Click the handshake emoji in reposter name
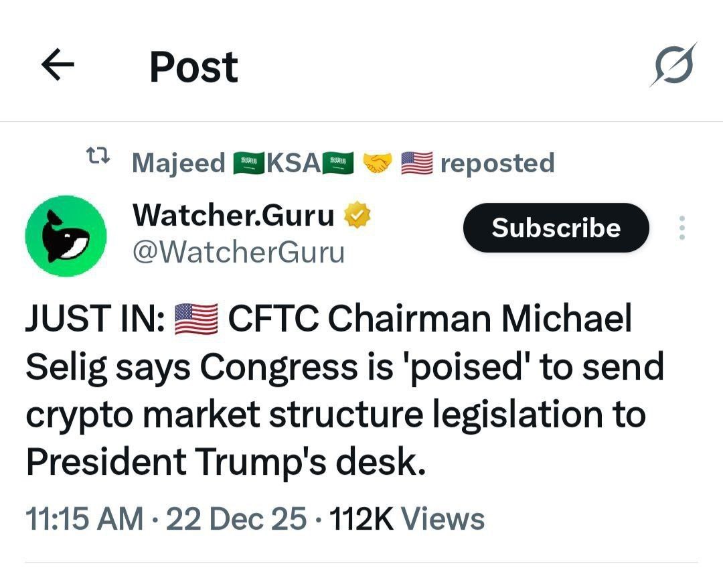The image size is (723, 588). pos(377,163)
